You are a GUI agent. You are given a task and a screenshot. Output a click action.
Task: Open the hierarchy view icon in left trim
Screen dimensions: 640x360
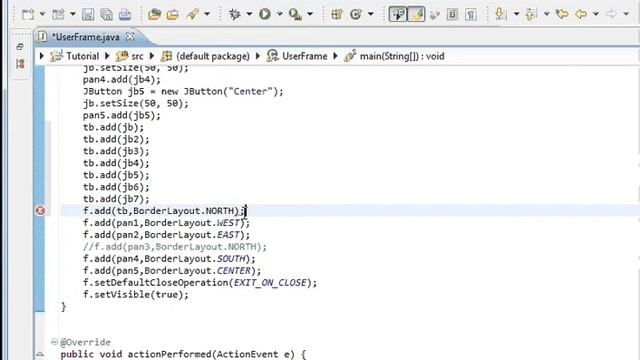(x=20, y=64)
